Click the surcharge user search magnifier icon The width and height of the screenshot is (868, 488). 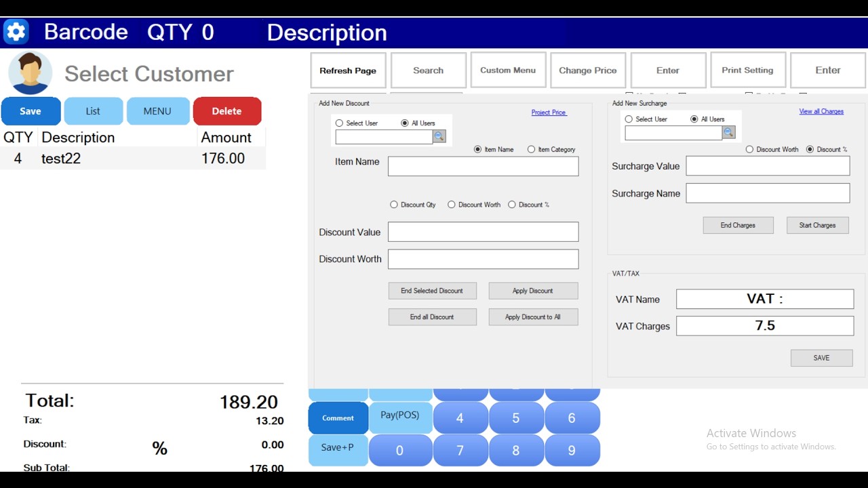coord(728,132)
